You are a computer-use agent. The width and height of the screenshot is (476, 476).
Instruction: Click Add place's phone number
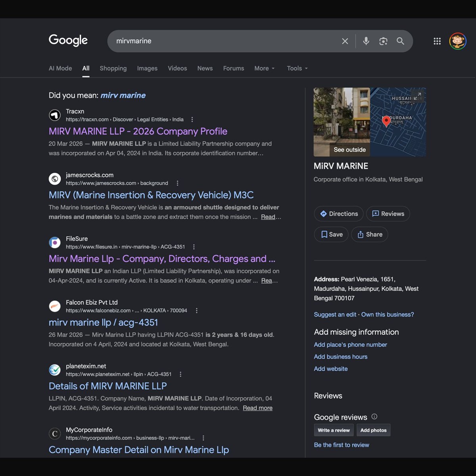350,345
